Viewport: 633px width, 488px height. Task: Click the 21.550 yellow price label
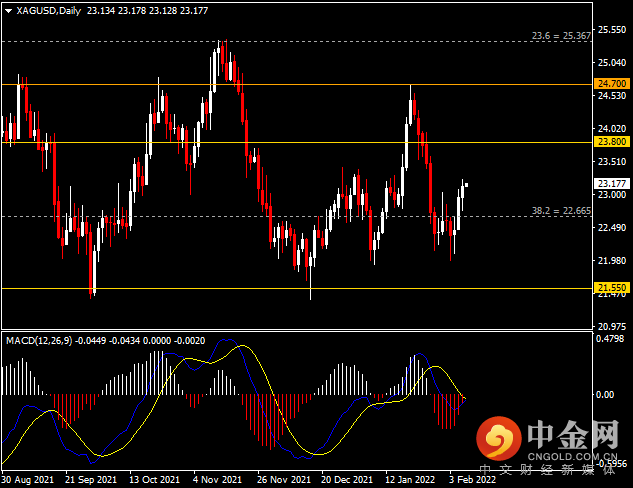point(612,287)
